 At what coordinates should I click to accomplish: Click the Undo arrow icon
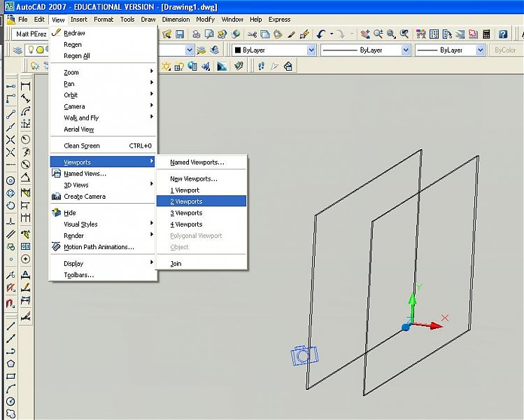(321, 34)
